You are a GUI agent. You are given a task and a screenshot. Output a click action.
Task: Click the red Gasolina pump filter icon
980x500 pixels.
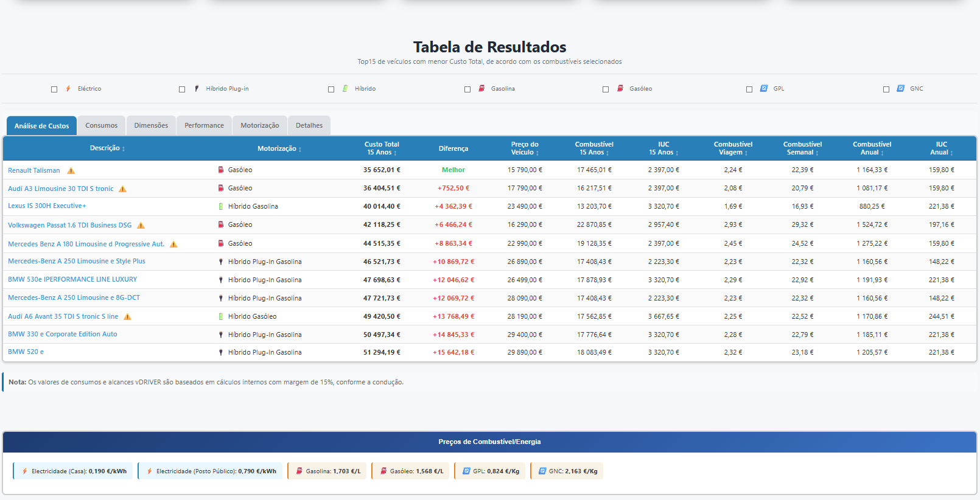click(481, 89)
